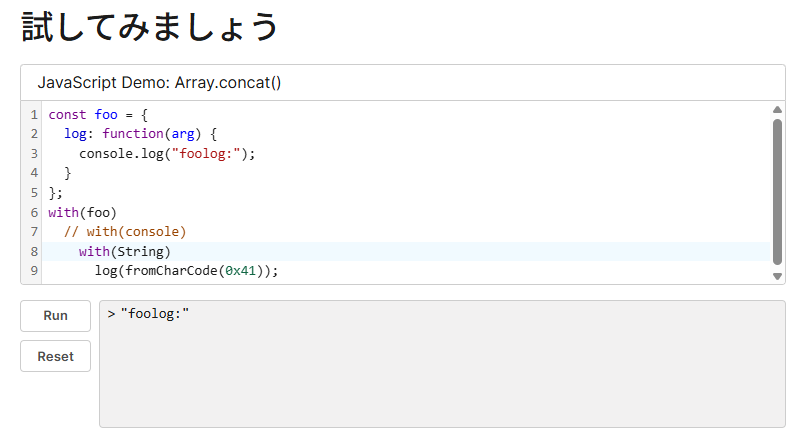Screen dimensions: 803x443
Task: Click the with(foo) statement on line 6
Action: point(82,213)
